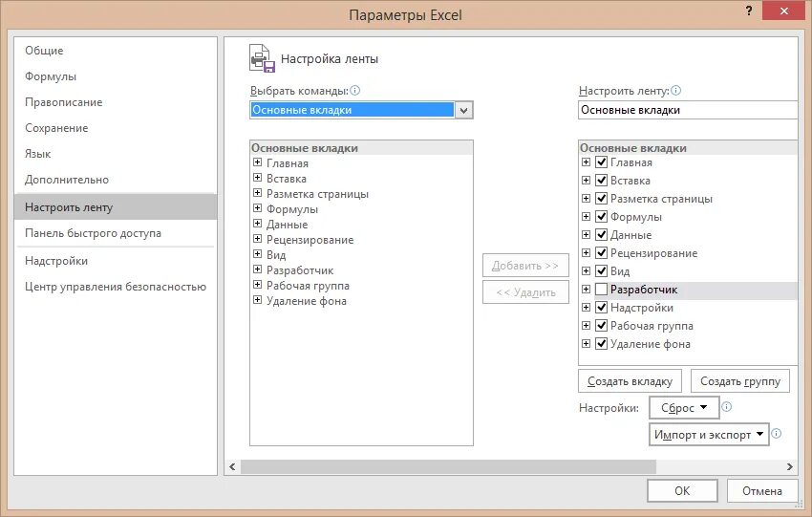Screen dimensions: 812x517
Task: Expand Рабочая группа in the left list
Action: [x=257, y=285]
